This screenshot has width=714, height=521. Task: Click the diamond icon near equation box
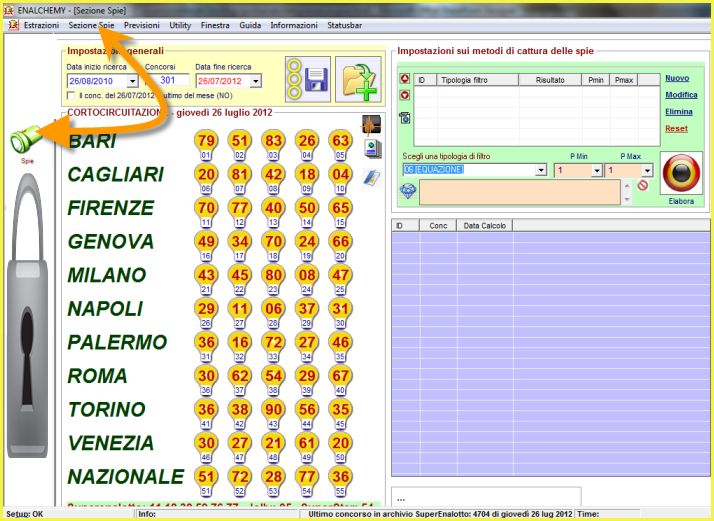click(408, 191)
